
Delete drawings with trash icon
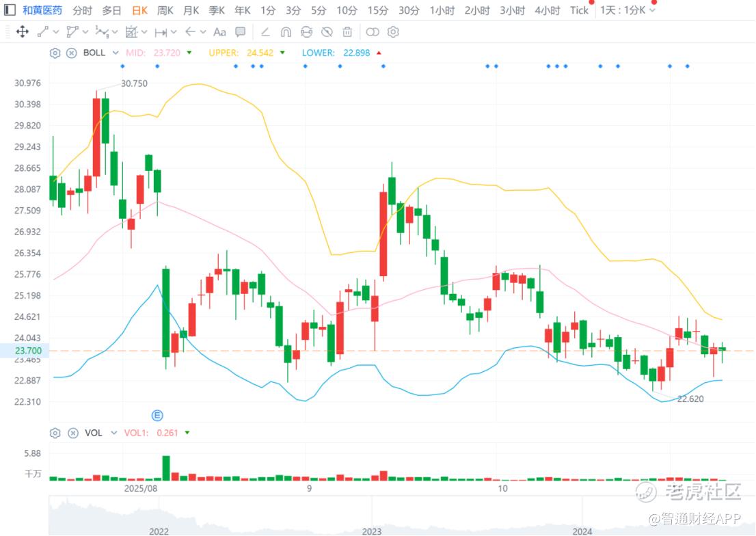[x=347, y=32]
